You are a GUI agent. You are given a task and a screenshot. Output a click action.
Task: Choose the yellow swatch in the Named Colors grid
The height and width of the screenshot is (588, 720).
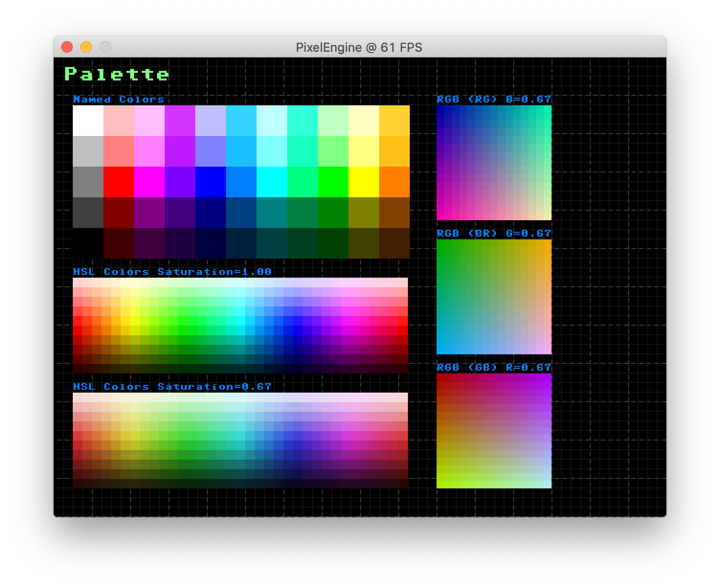363,182
